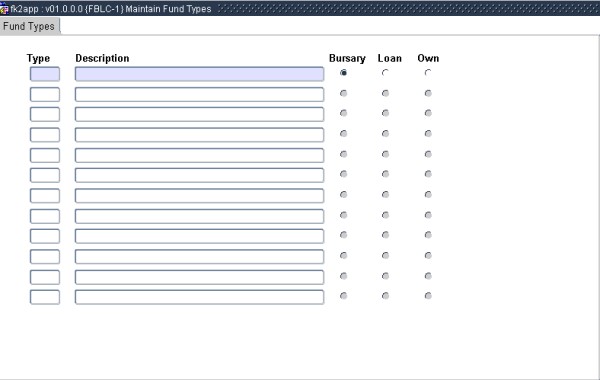Click the Description column header
Image resolution: width=600 pixels, height=380 pixels.
102,58
